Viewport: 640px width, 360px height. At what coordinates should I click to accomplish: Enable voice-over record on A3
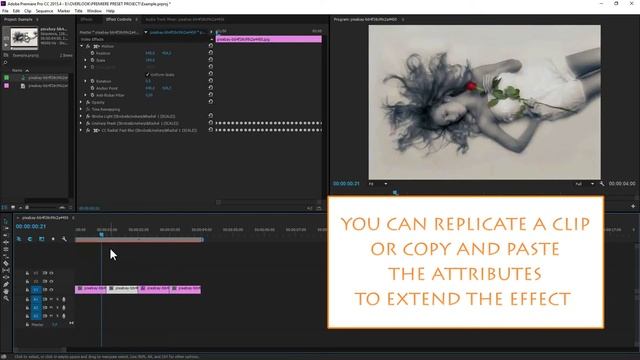(x=64, y=316)
